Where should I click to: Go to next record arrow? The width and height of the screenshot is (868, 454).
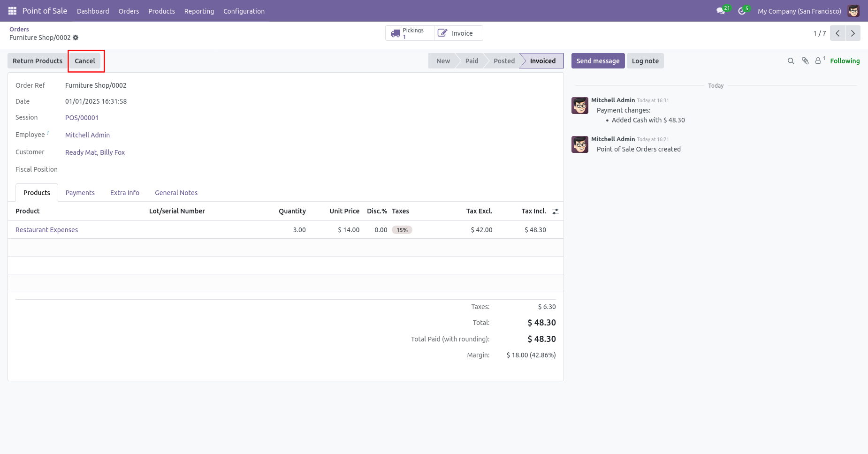pyautogui.click(x=853, y=33)
